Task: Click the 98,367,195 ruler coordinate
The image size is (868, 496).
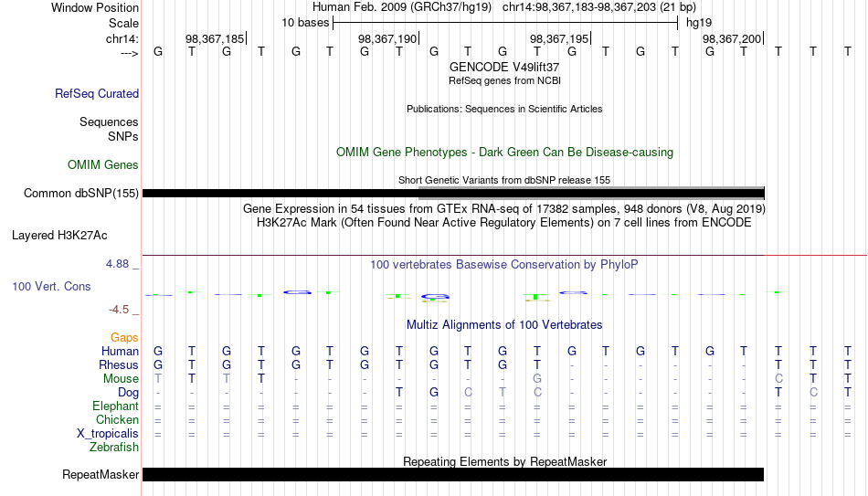Action: [x=559, y=38]
